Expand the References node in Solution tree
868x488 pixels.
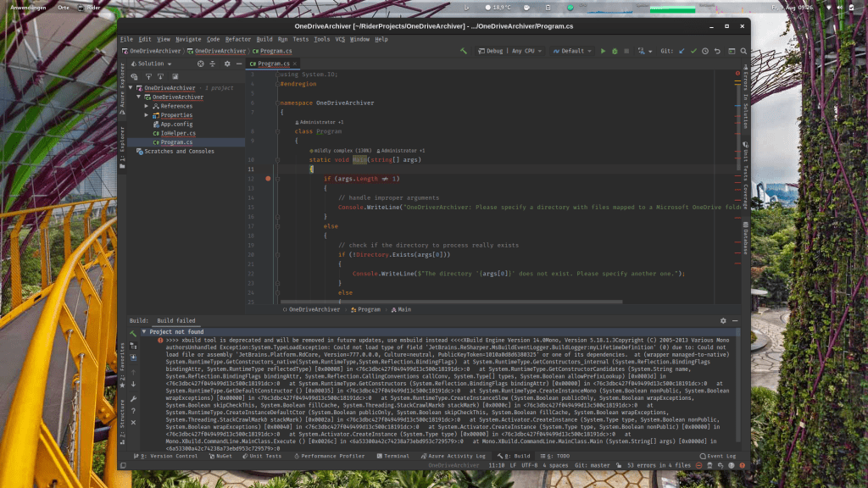146,106
